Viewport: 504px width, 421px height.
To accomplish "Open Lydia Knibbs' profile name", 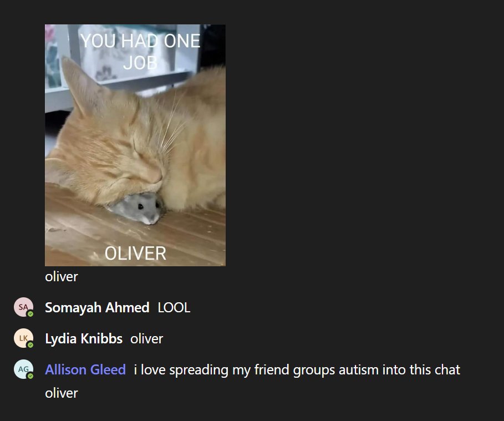I will point(84,339).
